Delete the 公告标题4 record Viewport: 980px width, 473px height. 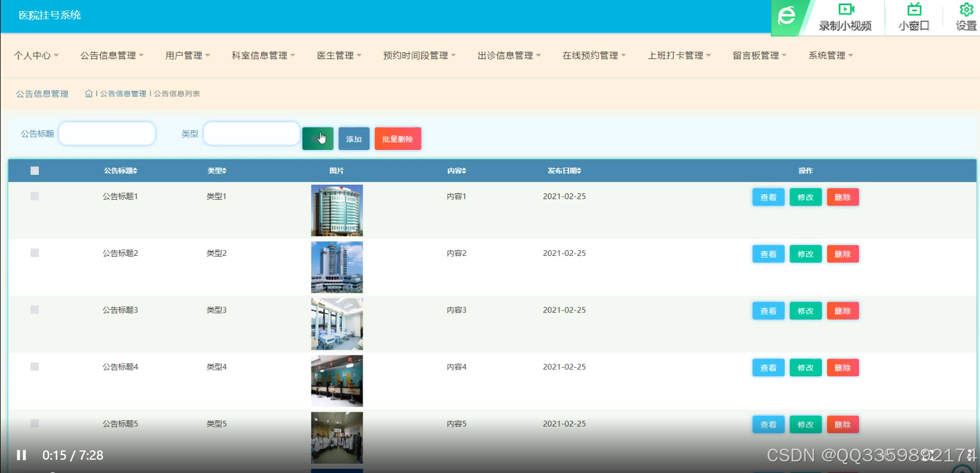click(843, 368)
